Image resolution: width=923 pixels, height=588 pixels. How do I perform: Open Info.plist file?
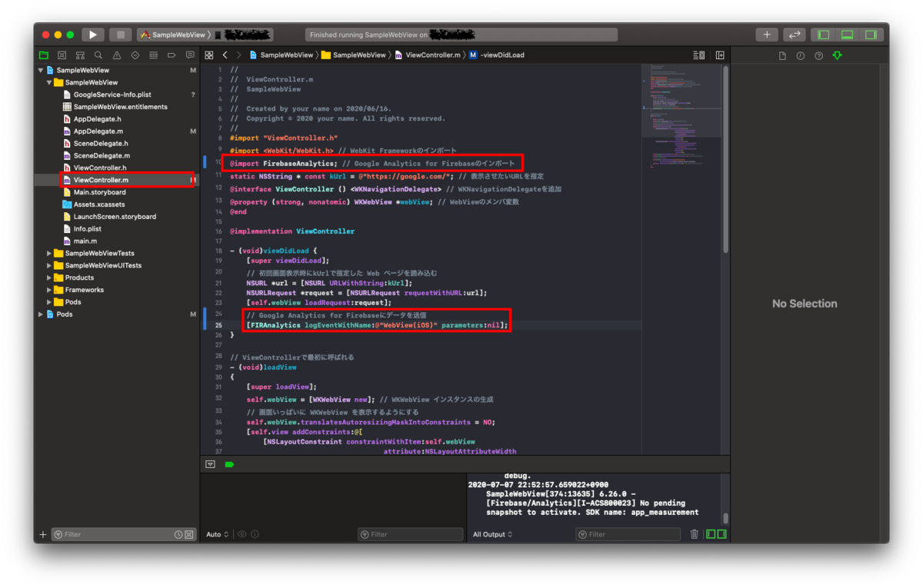87,229
